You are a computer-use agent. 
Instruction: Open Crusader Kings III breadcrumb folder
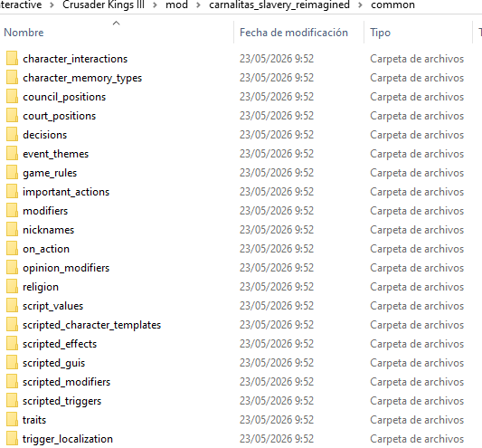pos(103,5)
